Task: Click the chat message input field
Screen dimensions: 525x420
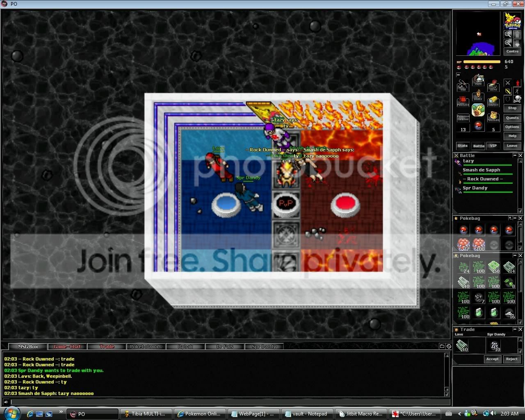Action: [x=230, y=402]
